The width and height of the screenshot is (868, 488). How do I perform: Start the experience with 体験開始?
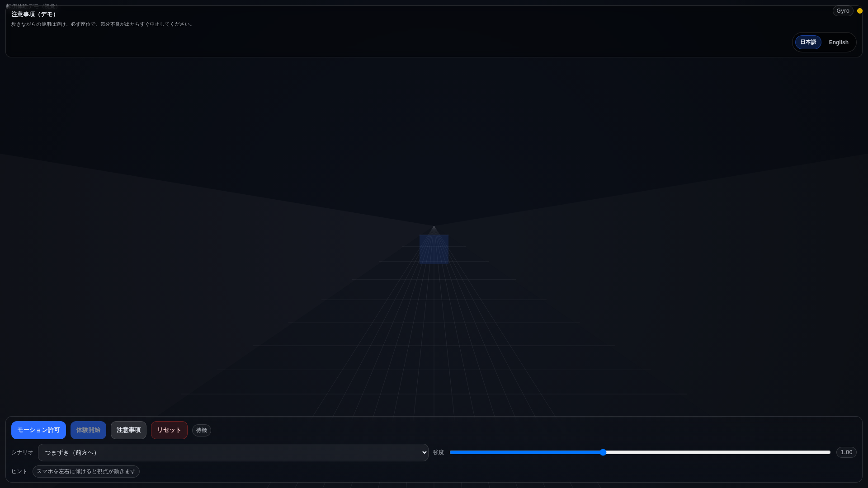(x=88, y=430)
